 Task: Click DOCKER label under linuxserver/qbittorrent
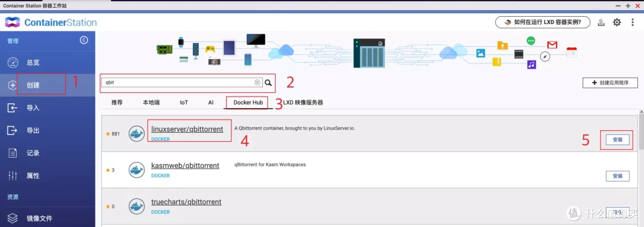coord(160,139)
